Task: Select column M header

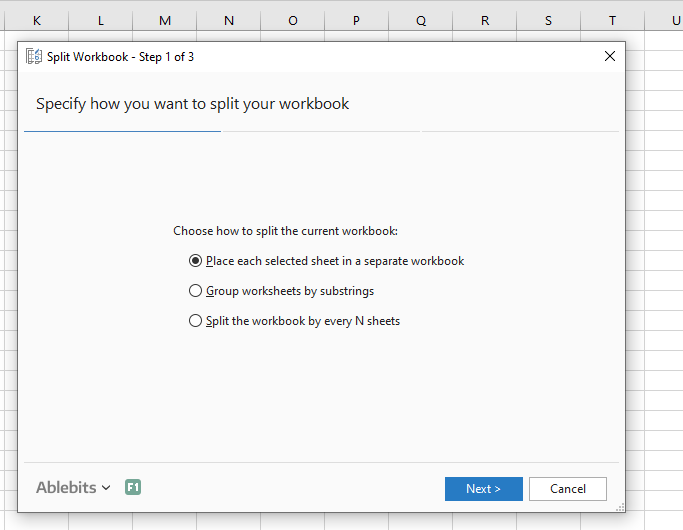Action: (x=165, y=20)
